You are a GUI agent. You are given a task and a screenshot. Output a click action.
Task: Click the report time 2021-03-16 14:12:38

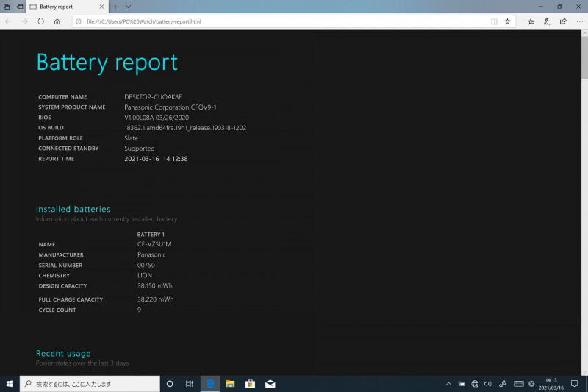[156, 159]
